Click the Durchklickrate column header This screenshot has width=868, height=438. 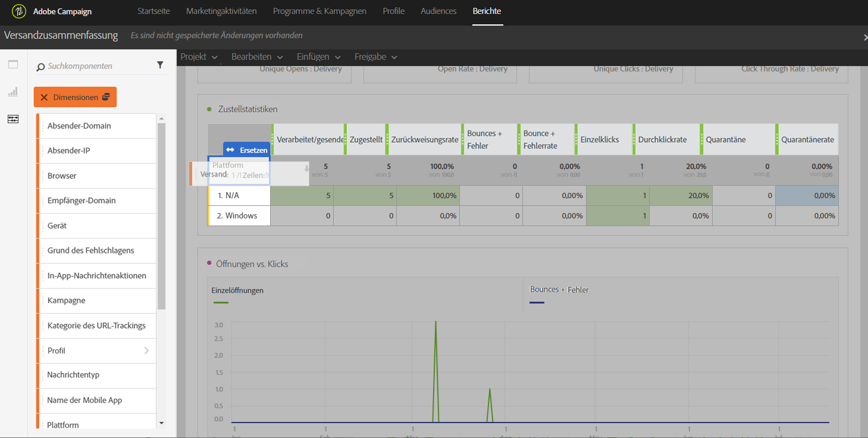(662, 140)
